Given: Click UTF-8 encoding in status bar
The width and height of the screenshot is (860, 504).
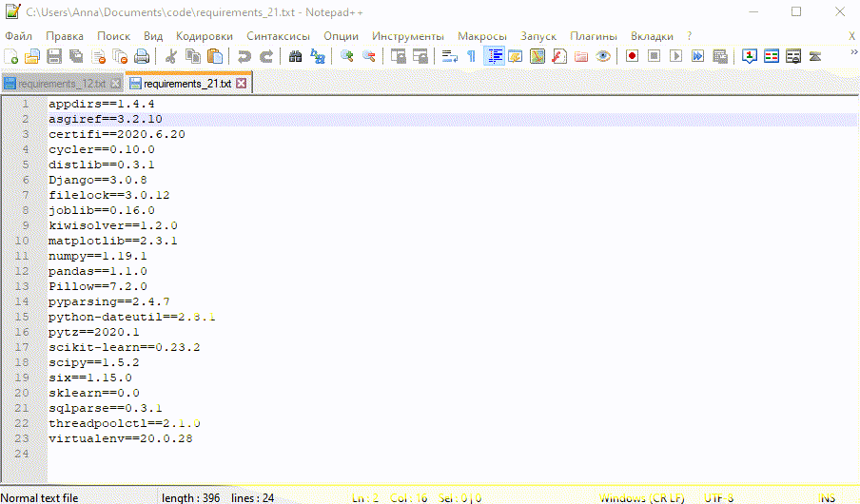Looking at the screenshot, I should pyautogui.click(x=718, y=498).
